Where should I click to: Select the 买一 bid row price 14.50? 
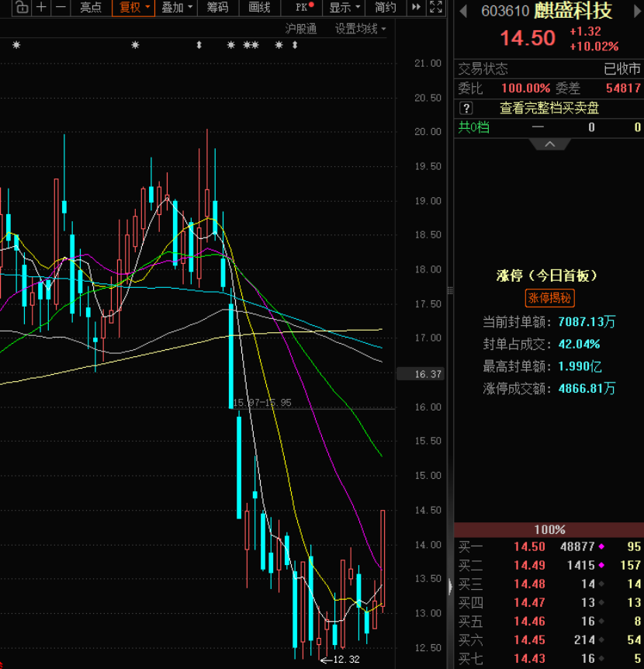click(529, 546)
